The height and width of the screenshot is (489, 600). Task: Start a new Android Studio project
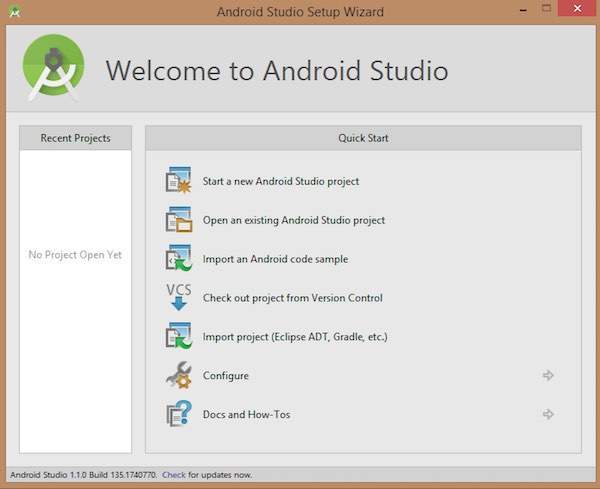(x=280, y=181)
